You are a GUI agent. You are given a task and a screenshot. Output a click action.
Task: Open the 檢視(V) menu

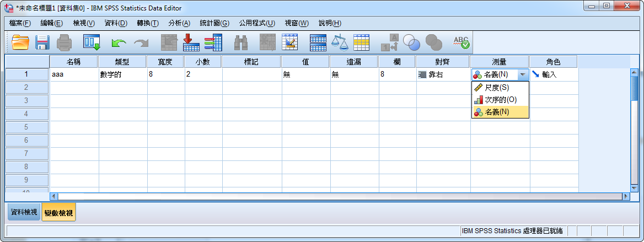(x=84, y=23)
